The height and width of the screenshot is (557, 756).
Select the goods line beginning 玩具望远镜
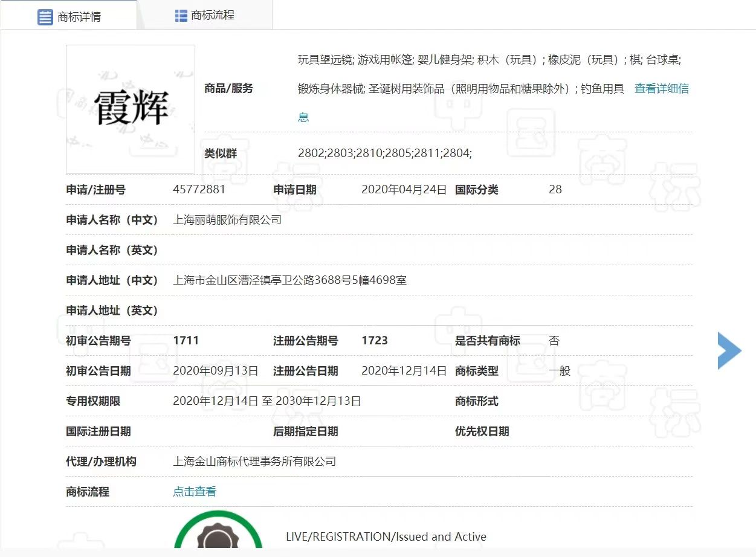pos(489,60)
